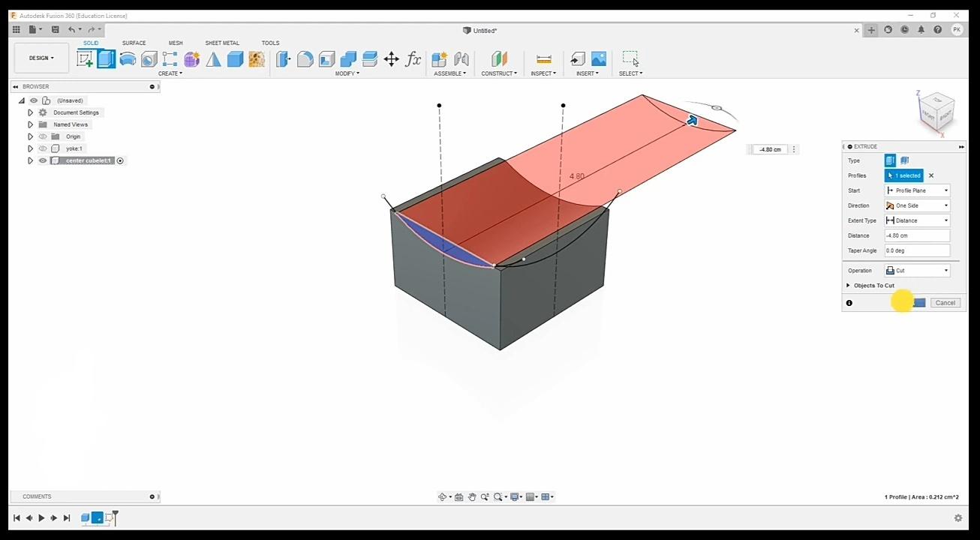Open the Extent Type Distance dropdown
The height and width of the screenshot is (540, 980).
point(917,220)
